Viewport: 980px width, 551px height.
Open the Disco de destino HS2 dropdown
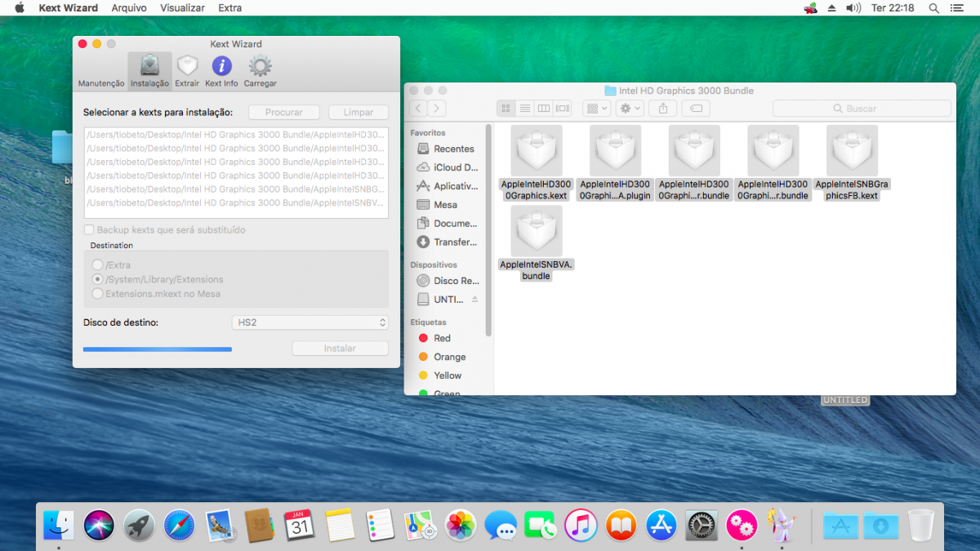310,322
